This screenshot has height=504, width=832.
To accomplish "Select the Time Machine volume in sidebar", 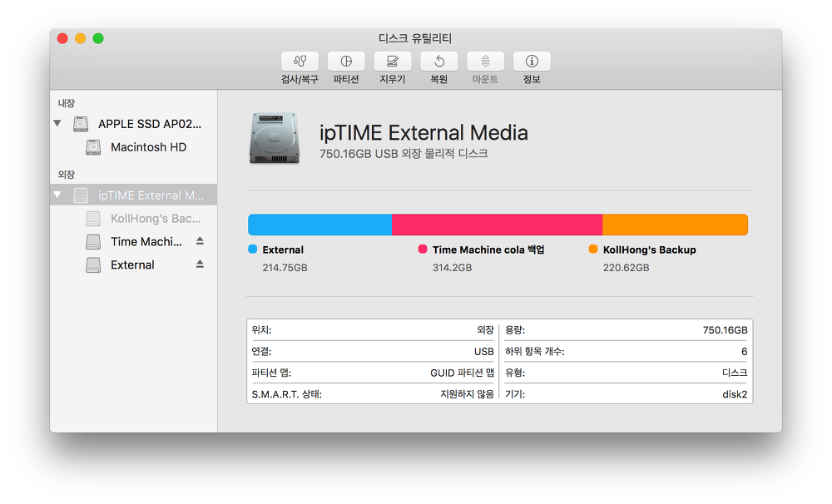I will [146, 241].
